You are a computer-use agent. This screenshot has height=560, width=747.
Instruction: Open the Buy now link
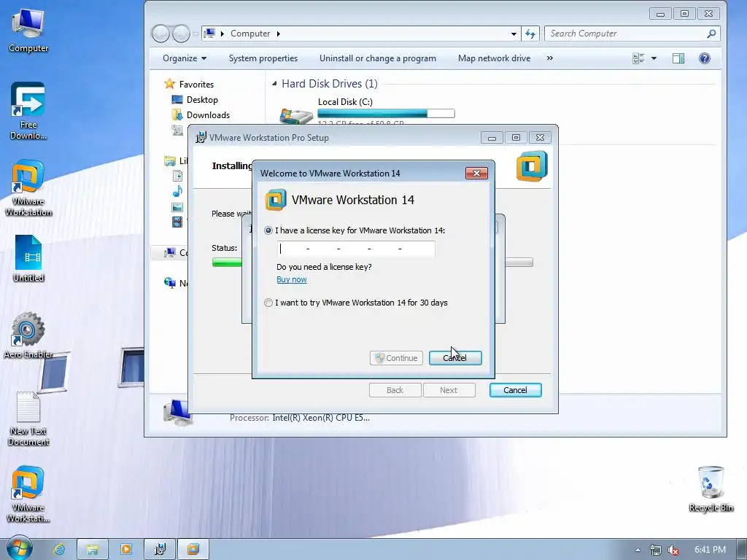(292, 279)
